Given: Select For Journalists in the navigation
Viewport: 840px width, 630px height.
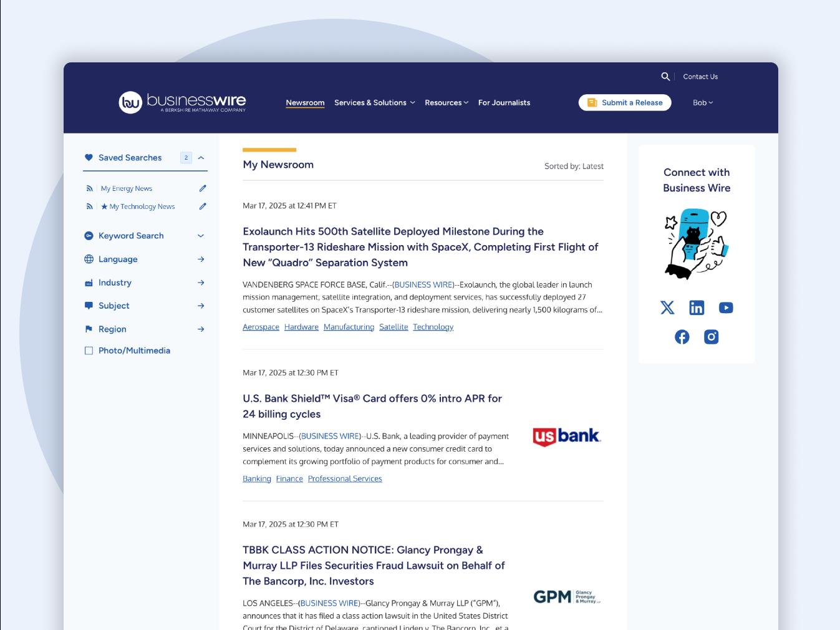Looking at the screenshot, I should [x=504, y=102].
